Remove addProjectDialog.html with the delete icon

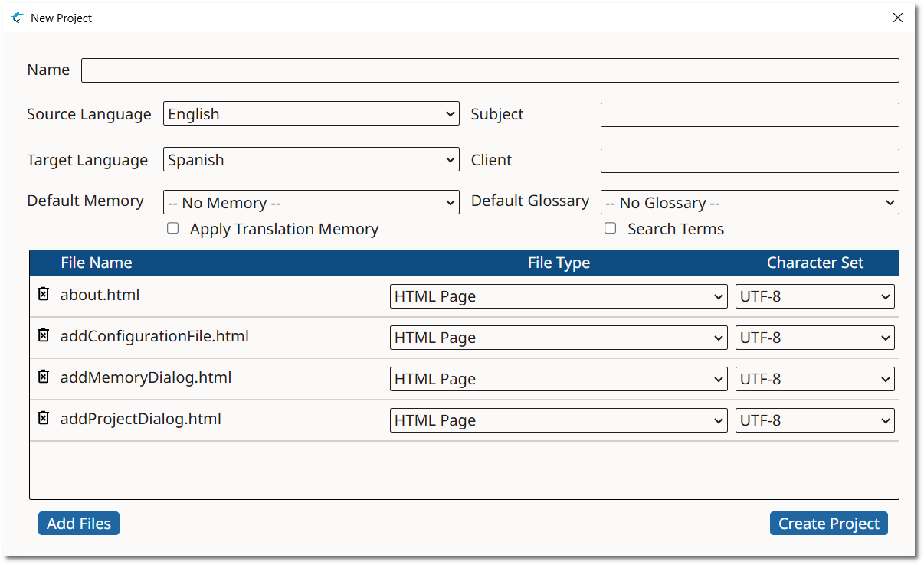(44, 418)
